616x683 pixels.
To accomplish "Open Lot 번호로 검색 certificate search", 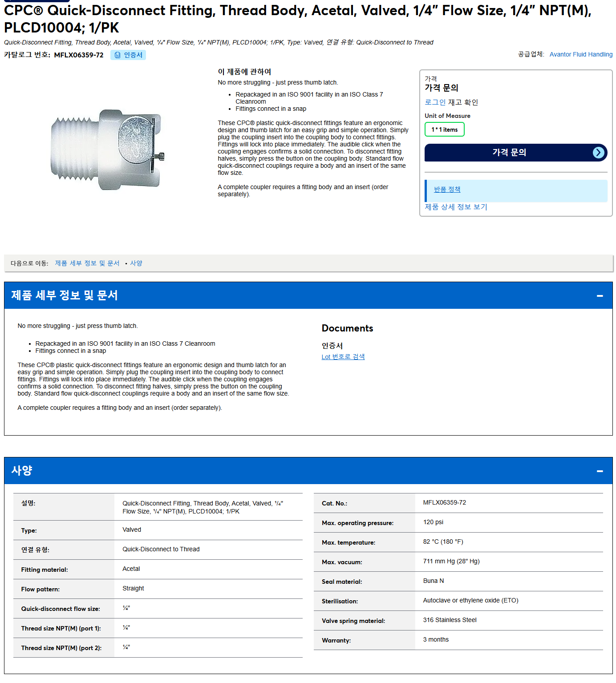I will tap(343, 357).
